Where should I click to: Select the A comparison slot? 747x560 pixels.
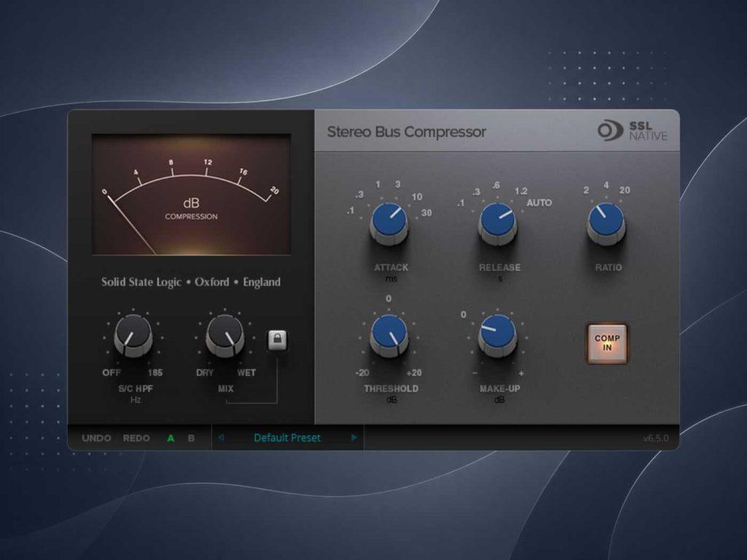[x=171, y=438]
